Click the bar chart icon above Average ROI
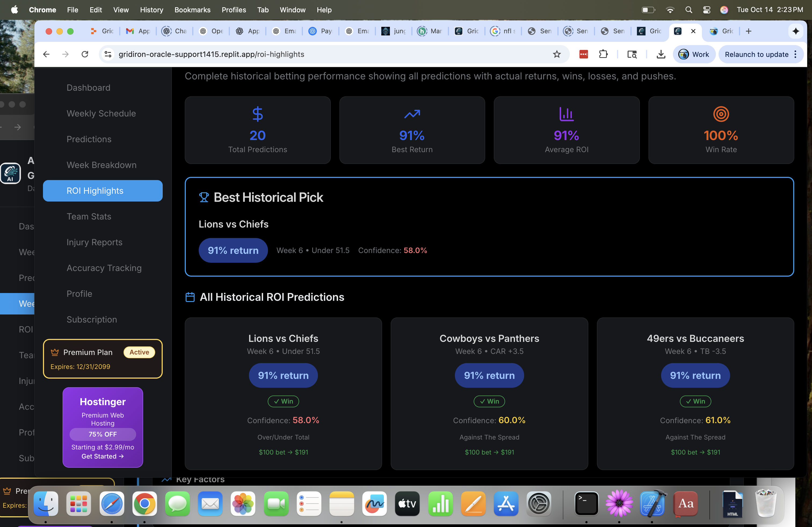 566,114
